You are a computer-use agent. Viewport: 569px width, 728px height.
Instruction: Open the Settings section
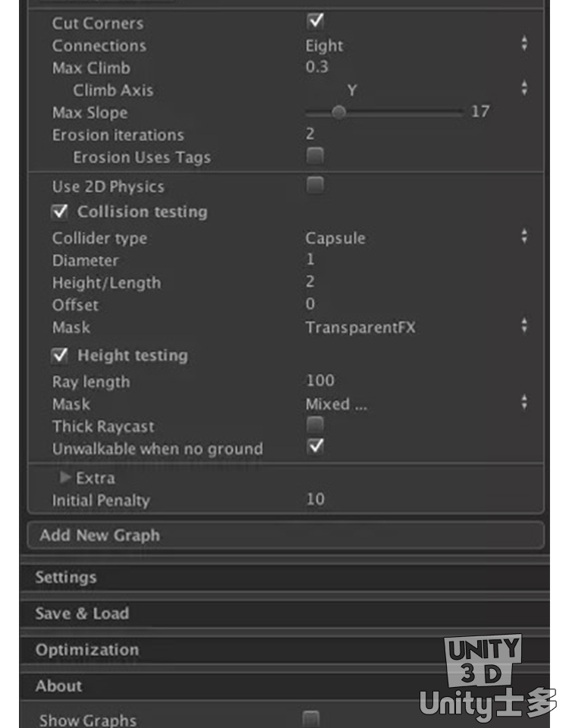pos(284,577)
